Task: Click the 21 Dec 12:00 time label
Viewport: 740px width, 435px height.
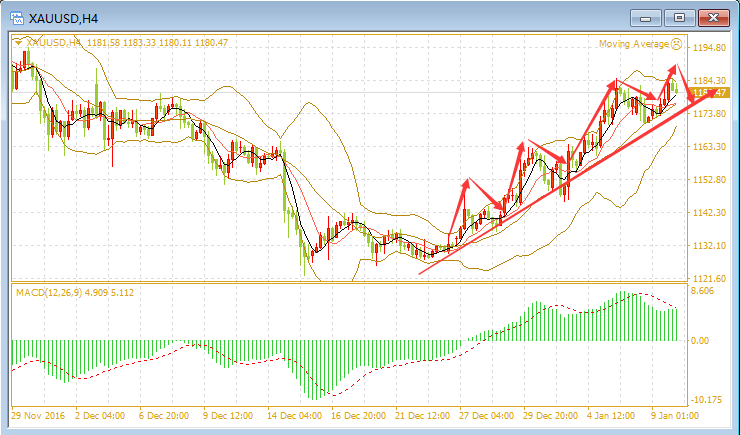Action: click(x=422, y=416)
